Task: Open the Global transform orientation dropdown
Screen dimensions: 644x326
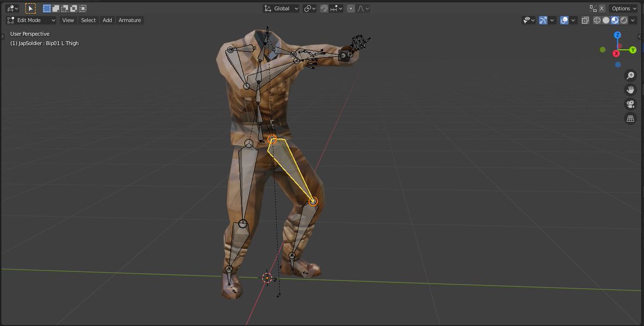Action: (281, 9)
